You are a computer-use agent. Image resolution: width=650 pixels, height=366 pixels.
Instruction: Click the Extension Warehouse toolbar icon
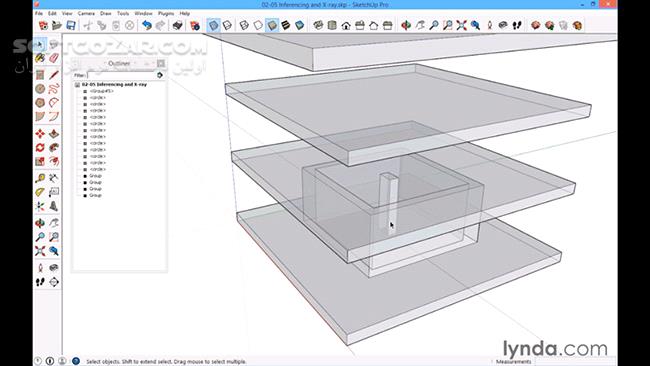pos(577,25)
